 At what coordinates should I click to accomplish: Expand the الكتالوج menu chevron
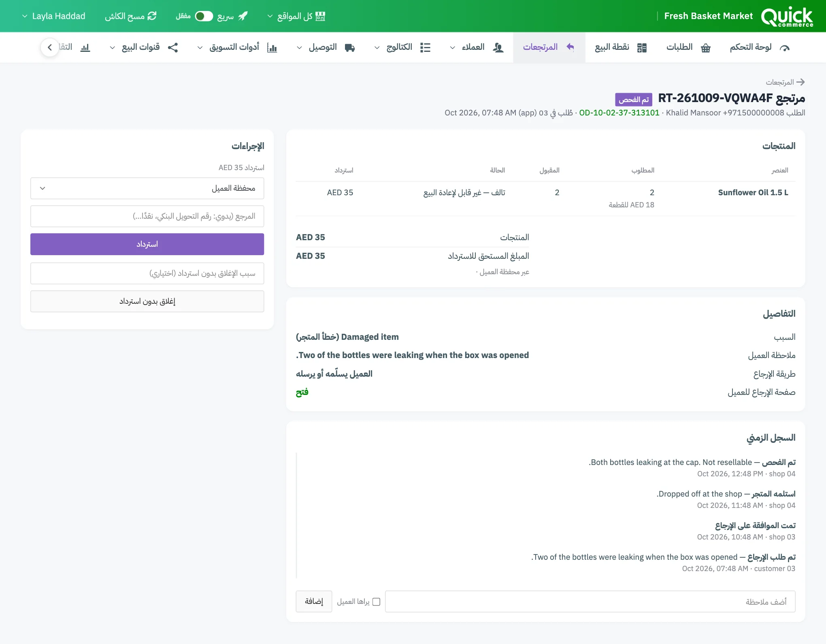click(377, 48)
